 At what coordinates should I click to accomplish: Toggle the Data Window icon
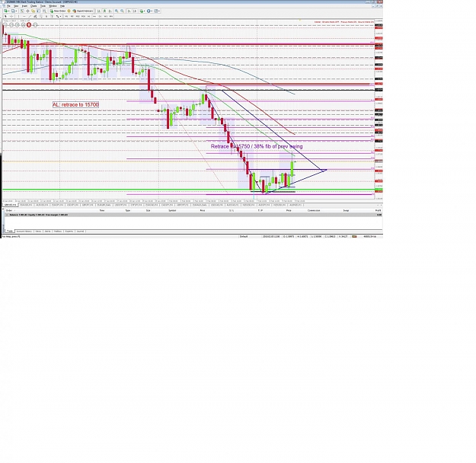28,11
